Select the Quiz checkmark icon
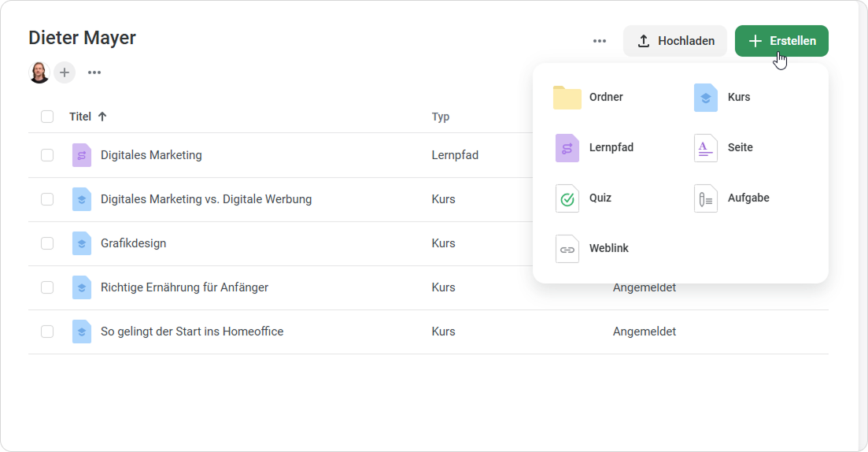Image resolution: width=868 pixels, height=452 pixels. pos(567,198)
